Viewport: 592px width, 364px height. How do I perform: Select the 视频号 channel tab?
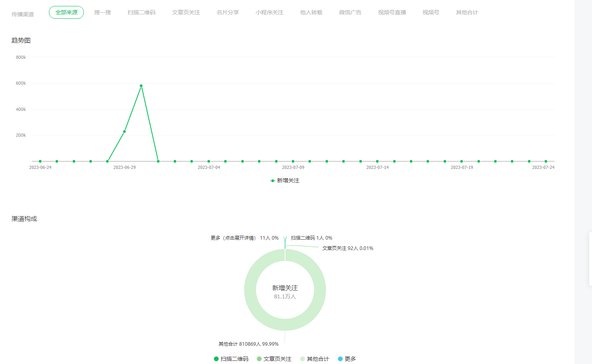pos(431,12)
